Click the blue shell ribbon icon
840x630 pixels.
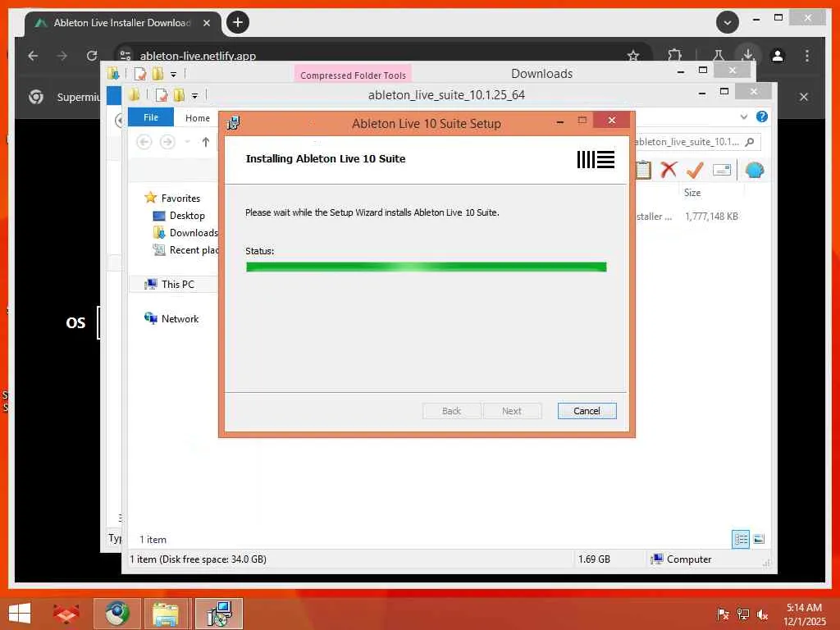755,171
